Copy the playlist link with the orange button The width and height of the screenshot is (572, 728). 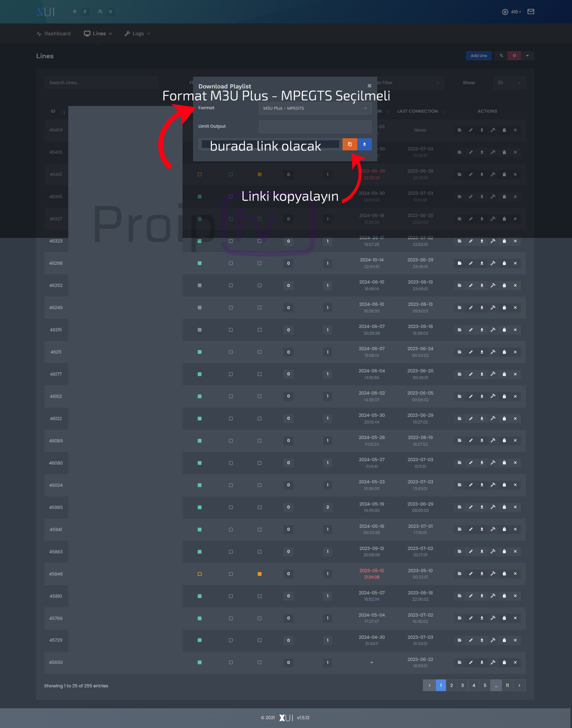[x=350, y=144]
